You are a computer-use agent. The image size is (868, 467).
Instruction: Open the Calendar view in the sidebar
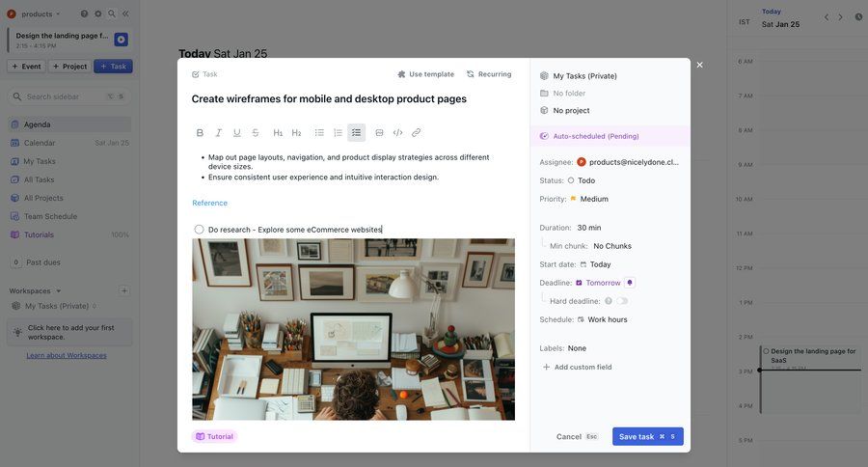click(x=69, y=143)
